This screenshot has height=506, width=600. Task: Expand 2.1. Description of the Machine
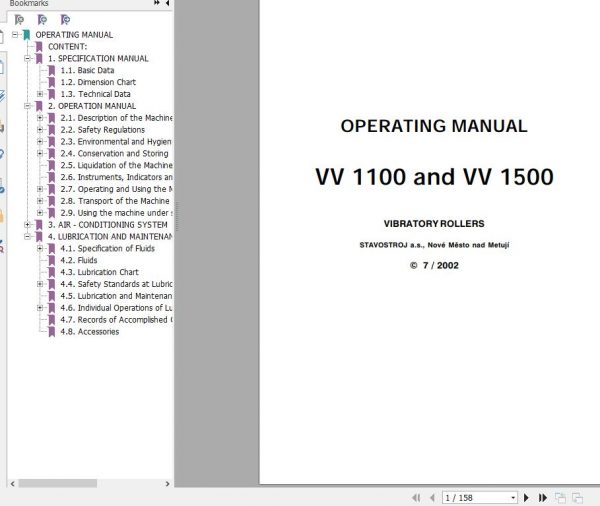coord(40,118)
